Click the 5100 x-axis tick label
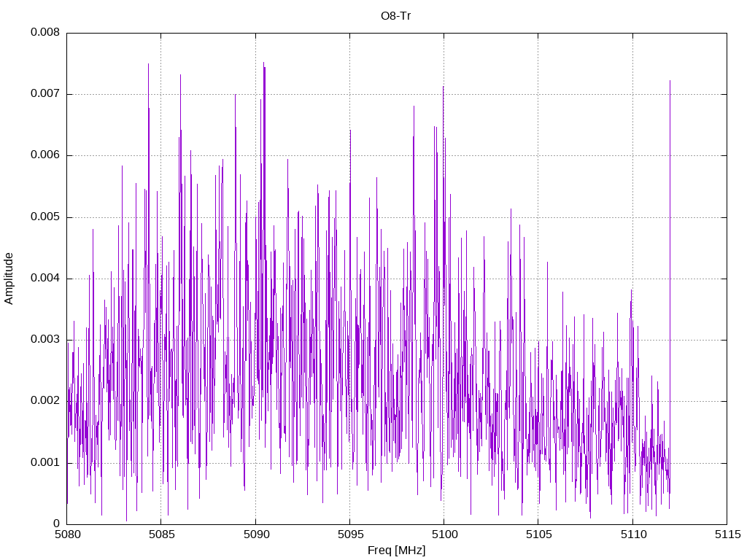The width and height of the screenshot is (747, 560). pyautogui.click(x=444, y=534)
